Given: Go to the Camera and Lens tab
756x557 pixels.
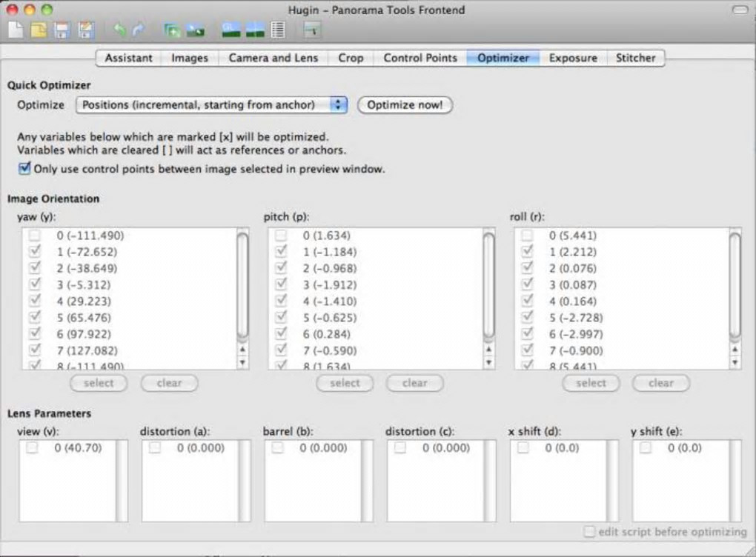Looking at the screenshot, I should pos(273,58).
